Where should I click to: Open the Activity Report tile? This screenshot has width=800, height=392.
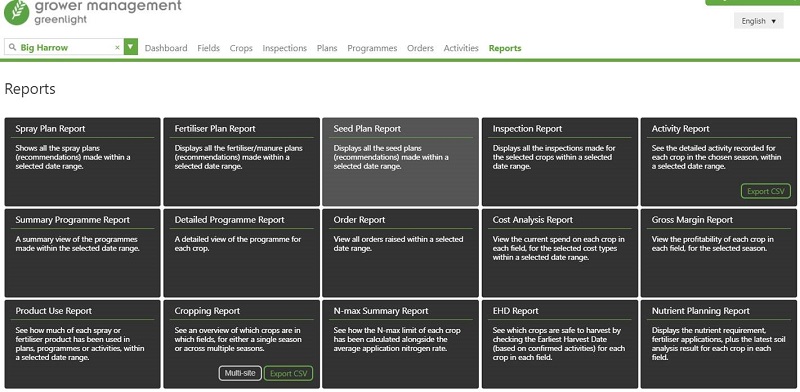pyautogui.click(x=719, y=162)
